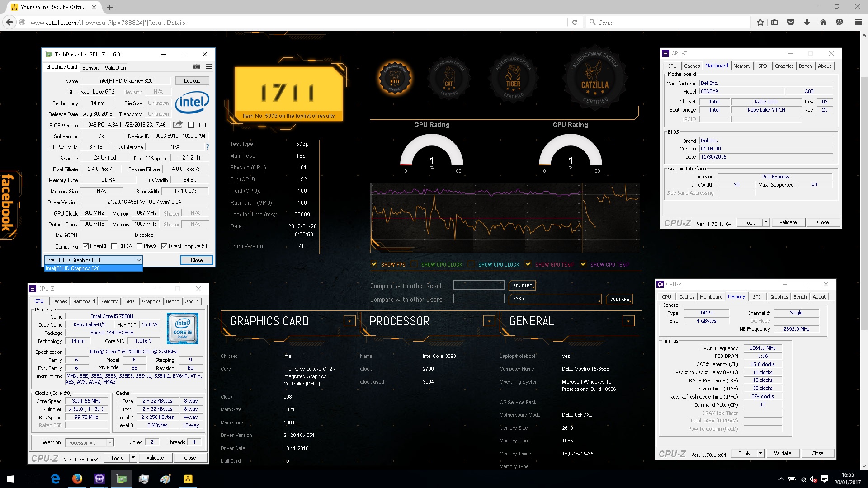Enable the SHOW CPU CLOCK checkbox
The width and height of the screenshot is (868, 488).
tap(471, 264)
